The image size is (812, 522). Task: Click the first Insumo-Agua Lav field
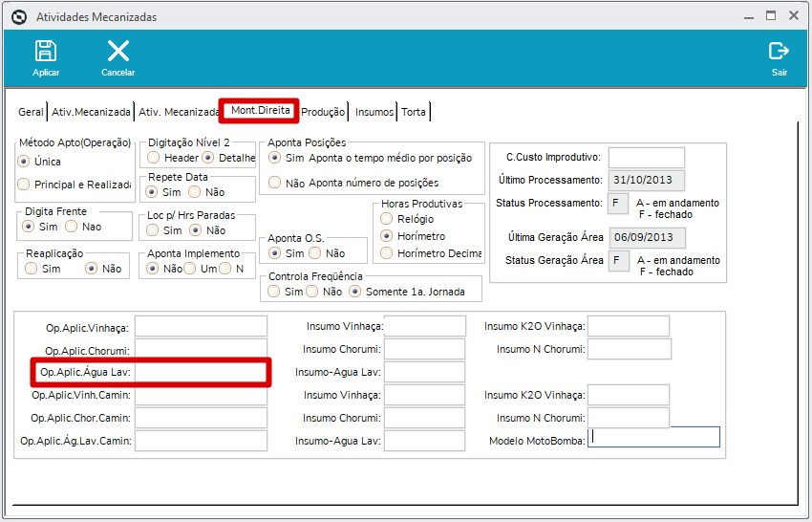425,372
